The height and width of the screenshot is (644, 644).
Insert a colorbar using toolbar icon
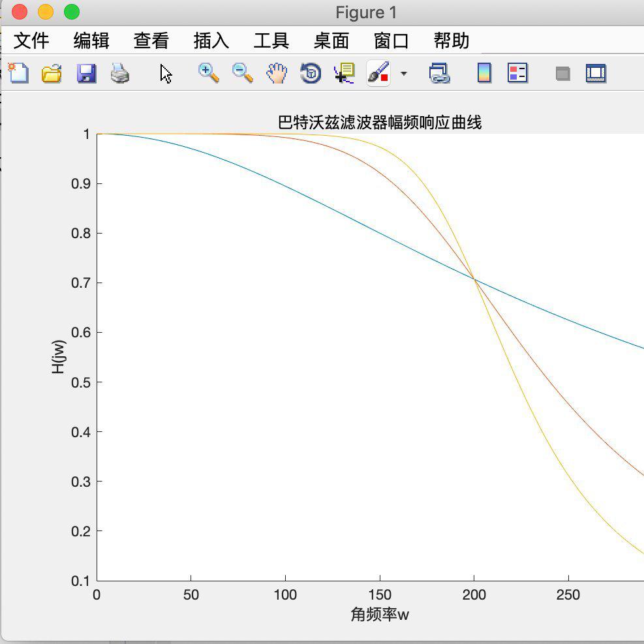[x=485, y=73]
